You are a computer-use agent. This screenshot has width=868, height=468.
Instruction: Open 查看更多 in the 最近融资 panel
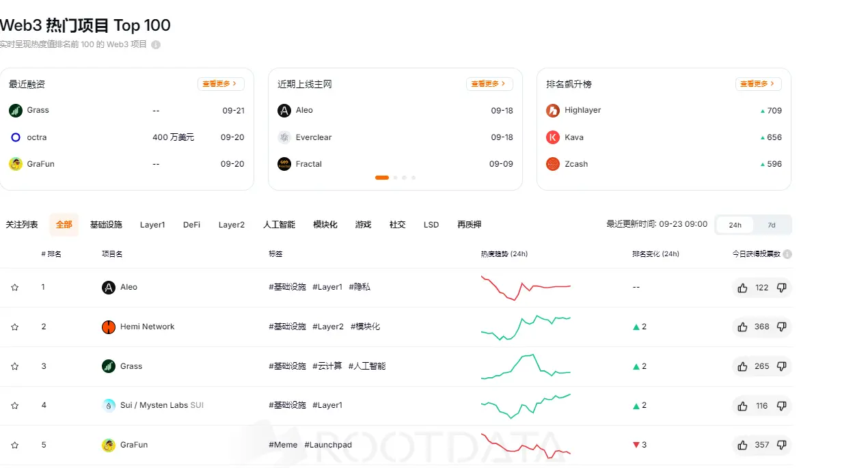coord(220,83)
